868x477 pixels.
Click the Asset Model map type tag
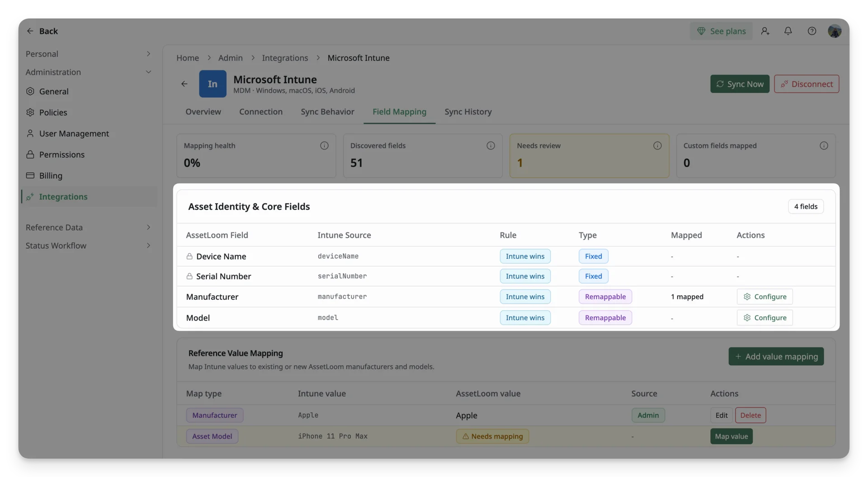point(212,437)
